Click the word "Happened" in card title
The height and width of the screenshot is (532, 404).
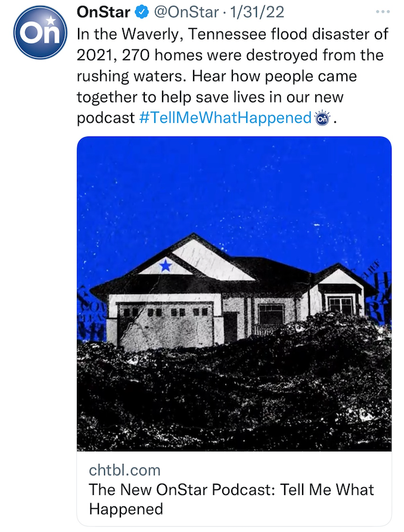pyautogui.click(x=126, y=509)
